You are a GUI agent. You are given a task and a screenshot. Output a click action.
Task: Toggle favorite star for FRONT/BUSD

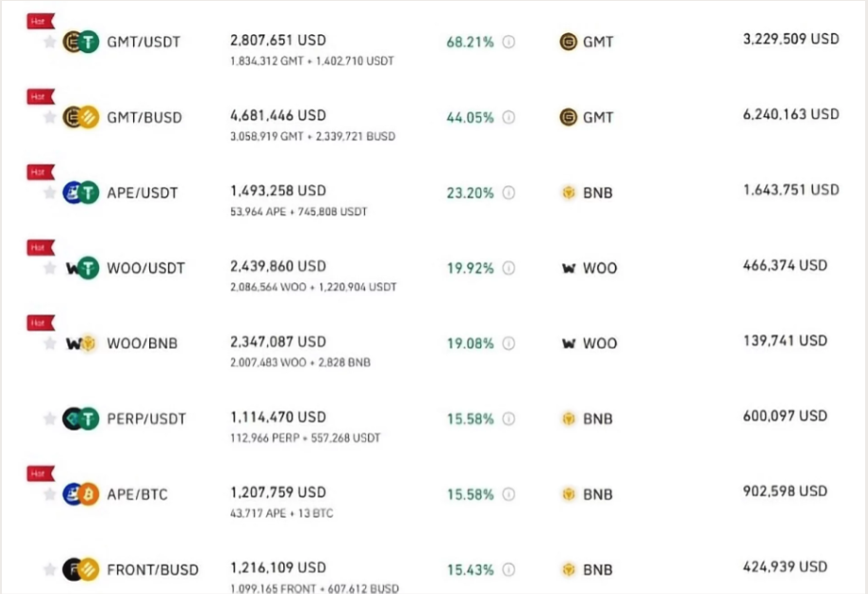click(49, 569)
